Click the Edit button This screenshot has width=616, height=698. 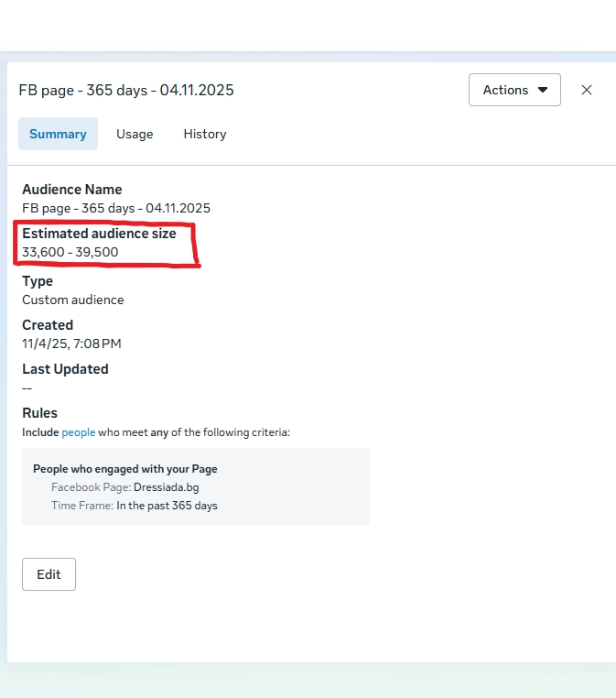click(49, 574)
